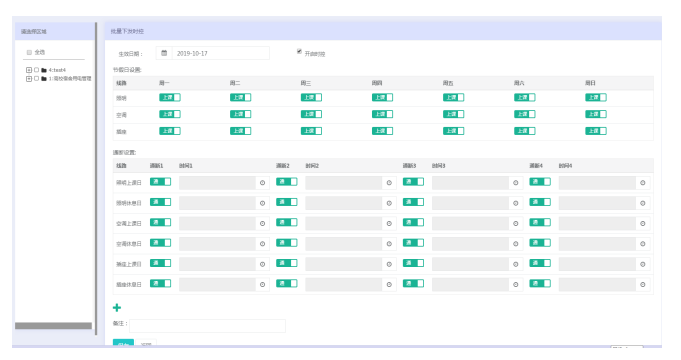This screenshot has height=360, width=681.
Task: Toggle 空调 上课 switch for 周三
Action: tap(311, 114)
